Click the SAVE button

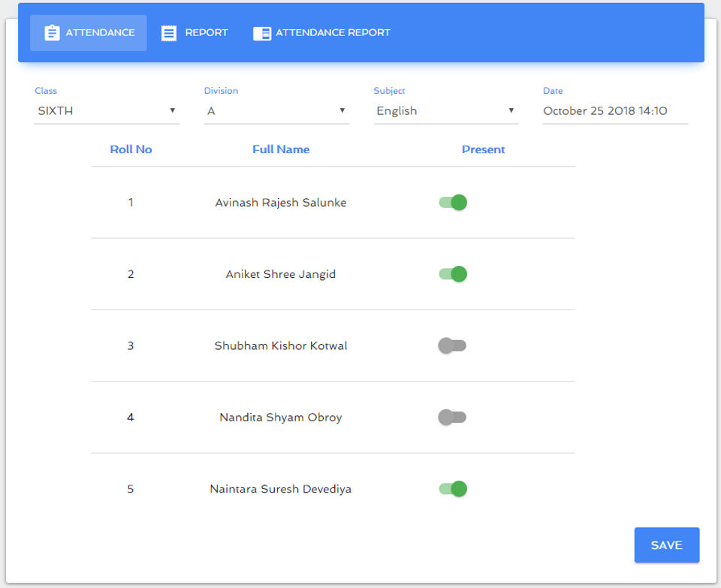point(667,544)
